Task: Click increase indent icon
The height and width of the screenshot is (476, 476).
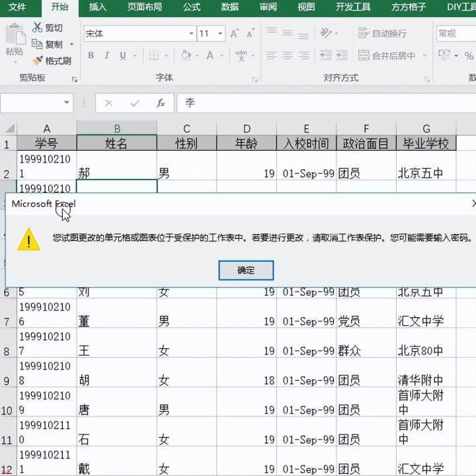Action: 342,55
